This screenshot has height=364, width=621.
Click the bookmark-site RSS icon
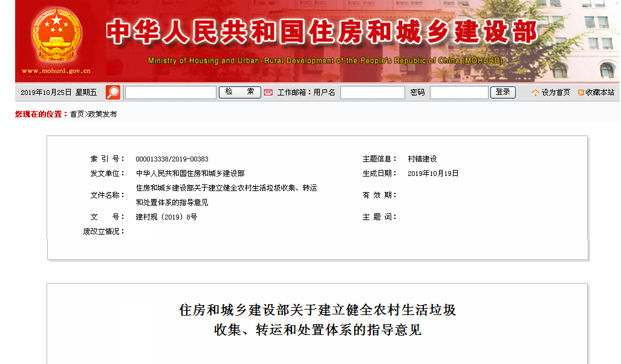tap(581, 93)
